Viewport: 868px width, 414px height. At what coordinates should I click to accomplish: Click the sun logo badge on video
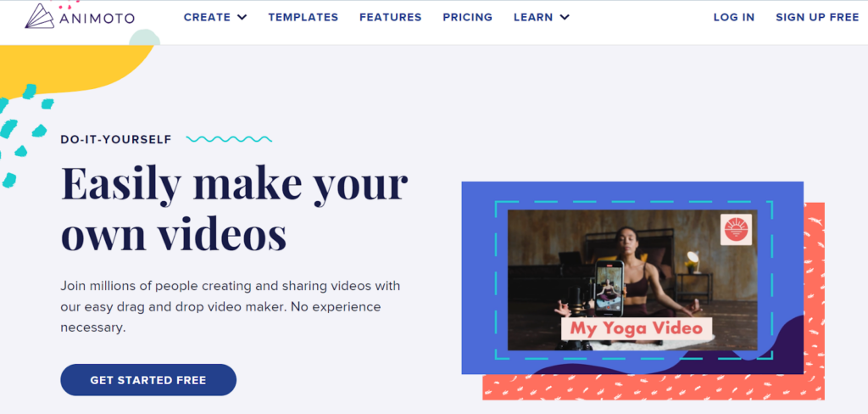click(736, 229)
